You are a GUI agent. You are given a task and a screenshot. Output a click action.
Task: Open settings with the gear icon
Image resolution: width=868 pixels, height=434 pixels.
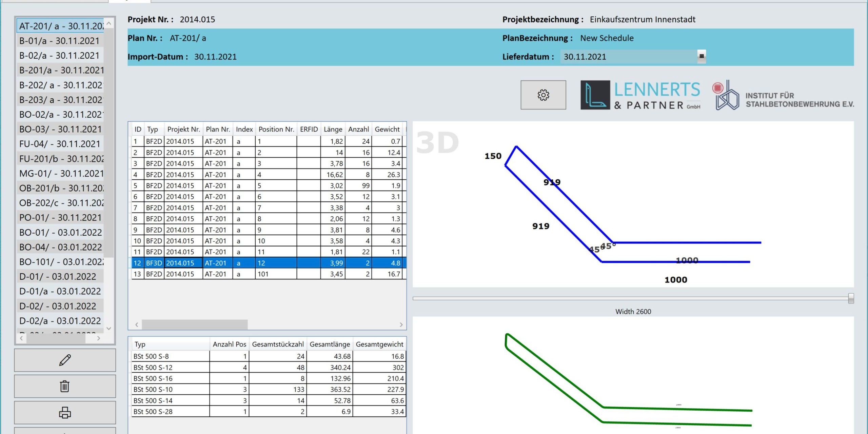[543, 95]
